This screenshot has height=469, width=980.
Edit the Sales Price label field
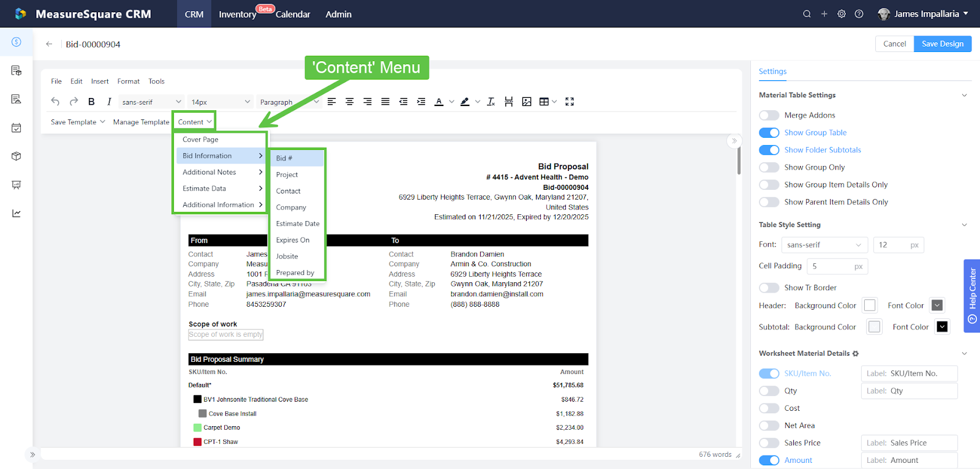pyautogui.click(x=909, y=443)
